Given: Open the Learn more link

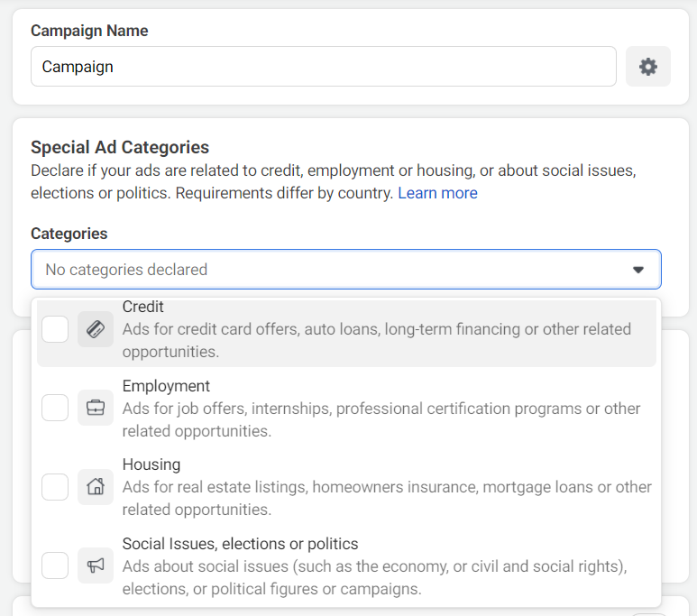Looking at the screenshot, I should point(438,193).
